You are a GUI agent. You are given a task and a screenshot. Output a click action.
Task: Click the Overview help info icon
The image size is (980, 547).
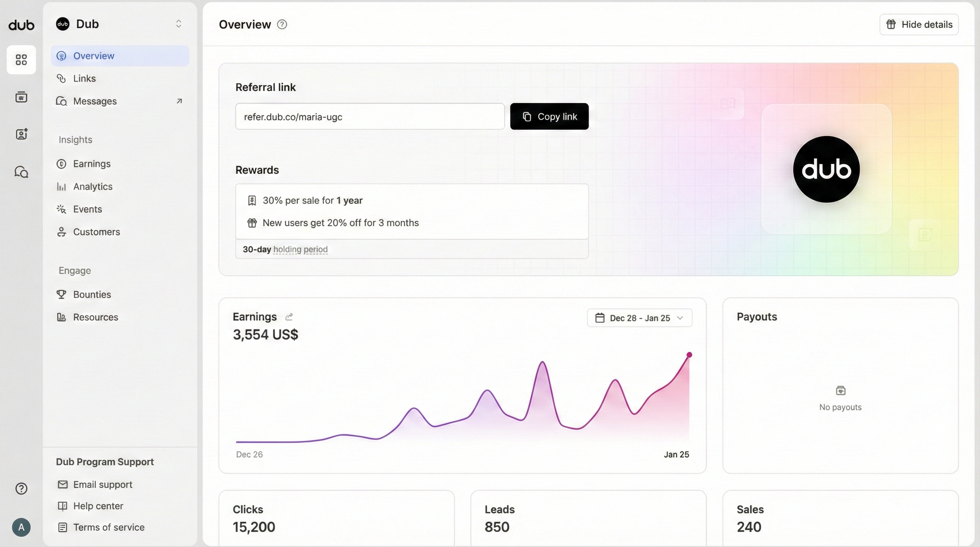click(282, 25)
